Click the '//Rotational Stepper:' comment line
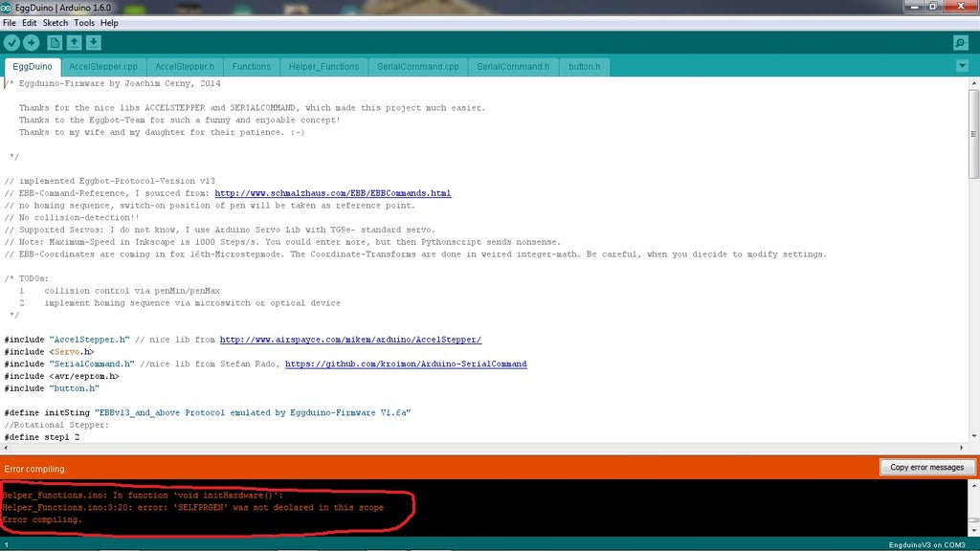The height and width of the screenshot is (551, 980). coord(56,426)
